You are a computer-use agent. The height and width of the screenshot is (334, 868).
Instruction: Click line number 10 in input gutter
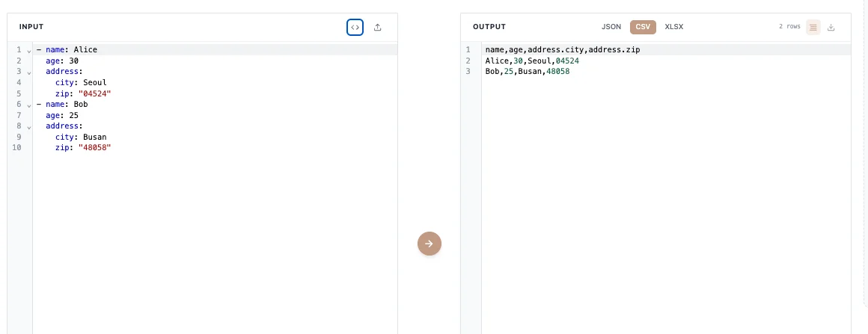tap(16, 148)
